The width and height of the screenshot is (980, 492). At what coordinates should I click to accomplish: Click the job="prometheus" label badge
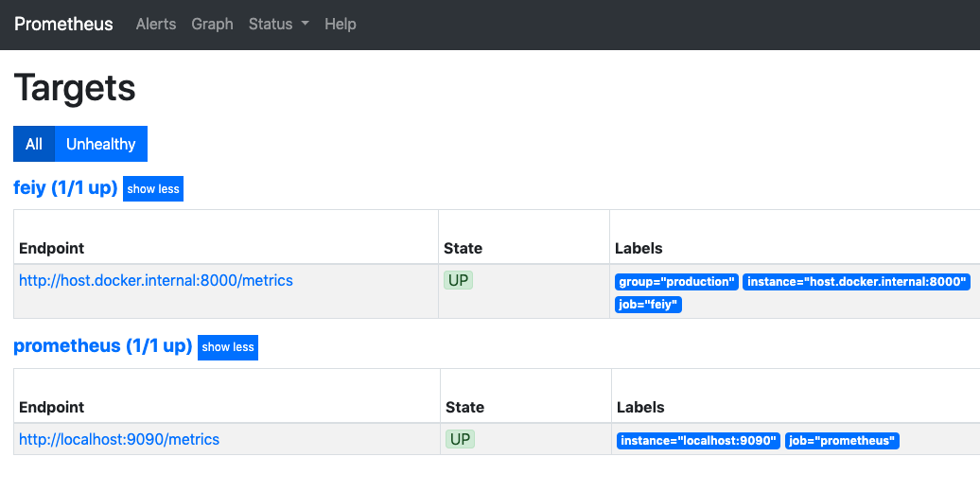pos(842,441)
